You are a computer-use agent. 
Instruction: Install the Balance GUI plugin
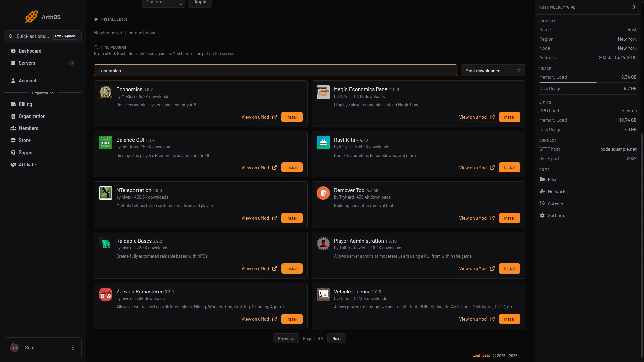pyautogui.click(x=292, y=168)
